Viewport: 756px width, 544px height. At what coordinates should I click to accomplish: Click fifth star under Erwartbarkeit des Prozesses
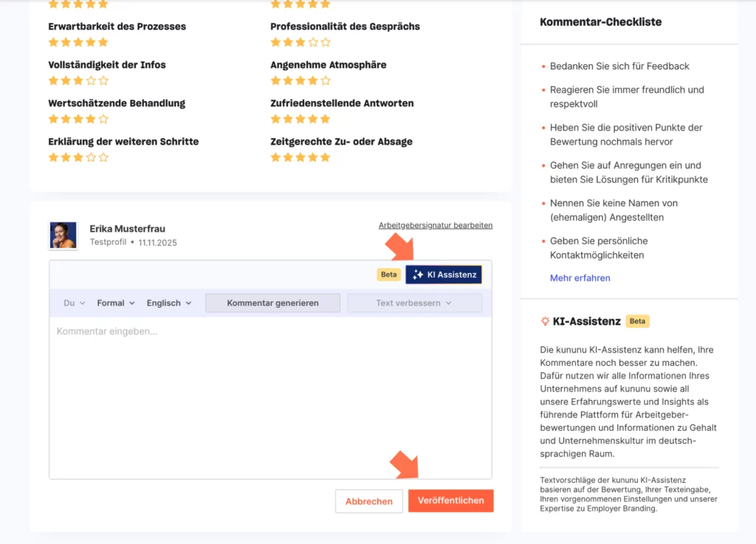103,42
